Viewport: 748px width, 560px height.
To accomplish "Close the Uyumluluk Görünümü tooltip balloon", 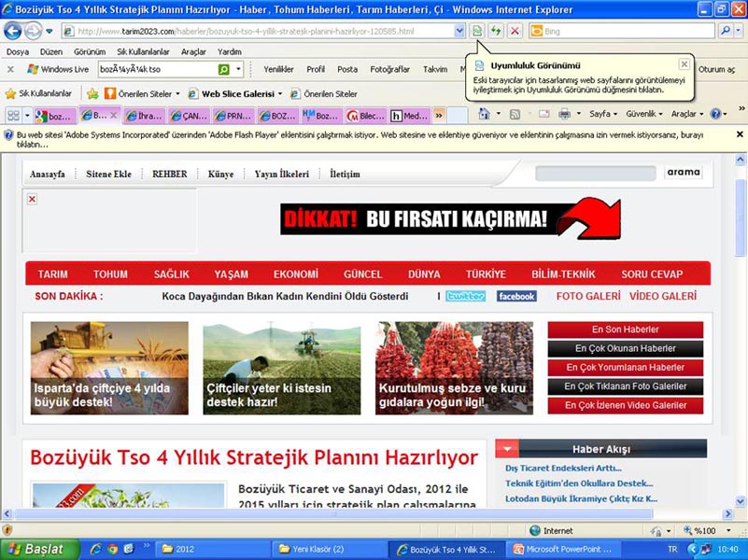I will 684,63.
